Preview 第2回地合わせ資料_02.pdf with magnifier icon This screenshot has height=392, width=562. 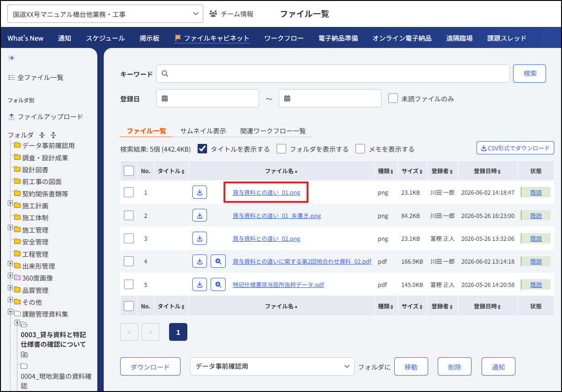point(218,261)
